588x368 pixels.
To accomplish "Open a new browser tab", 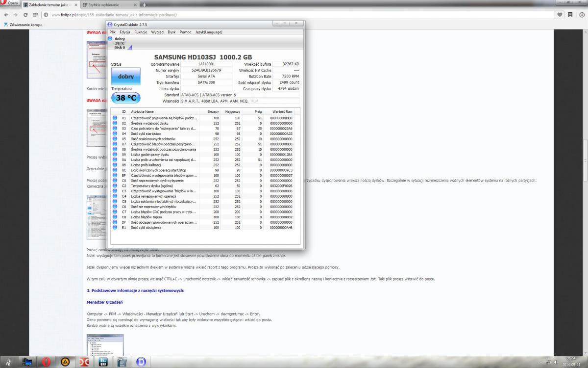I will (x=144, y=5).
